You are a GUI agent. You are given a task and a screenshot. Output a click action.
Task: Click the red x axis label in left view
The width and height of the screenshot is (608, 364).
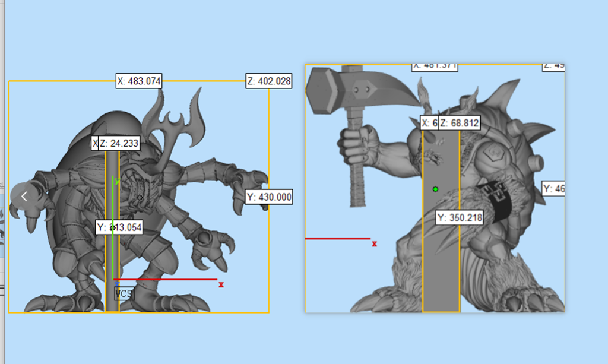click(221, 285)
